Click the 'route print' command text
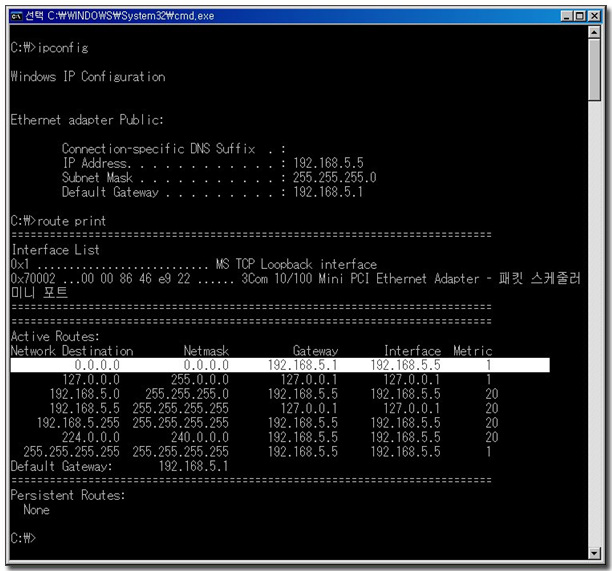The height and width of the screenshot is (571, 612). pos(72,221)
